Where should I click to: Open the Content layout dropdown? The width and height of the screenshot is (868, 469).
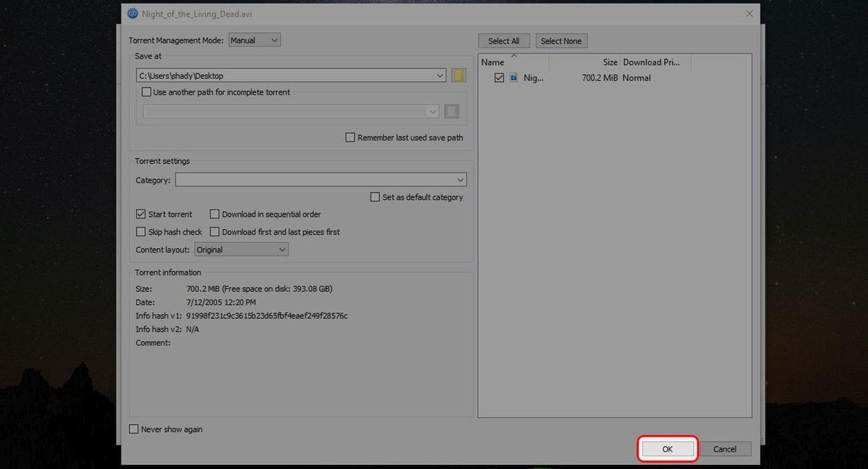point(241,250)
